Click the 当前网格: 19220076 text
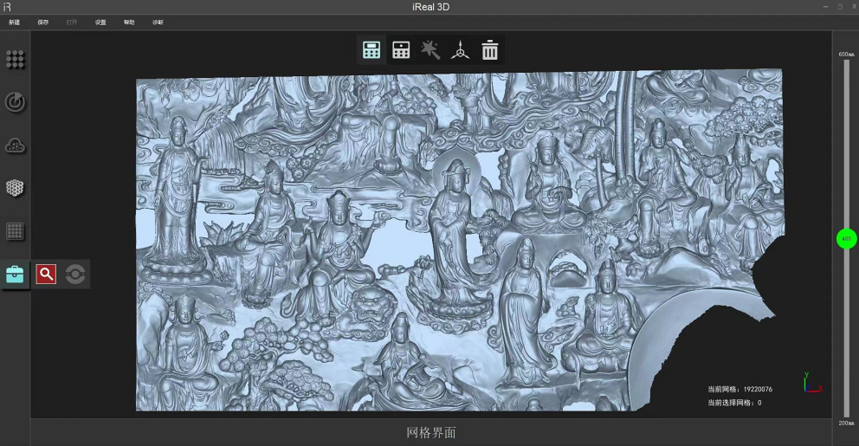The height and width of the screenshot is (446, 859). [740, 389]
